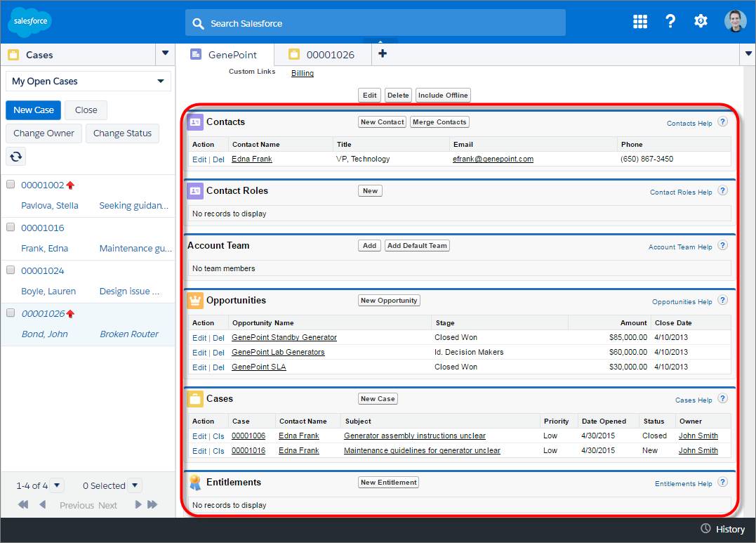Click the History clock icon
Image resolution: width=756 pixels, height=543 pixels.
[x=705, y=528]
